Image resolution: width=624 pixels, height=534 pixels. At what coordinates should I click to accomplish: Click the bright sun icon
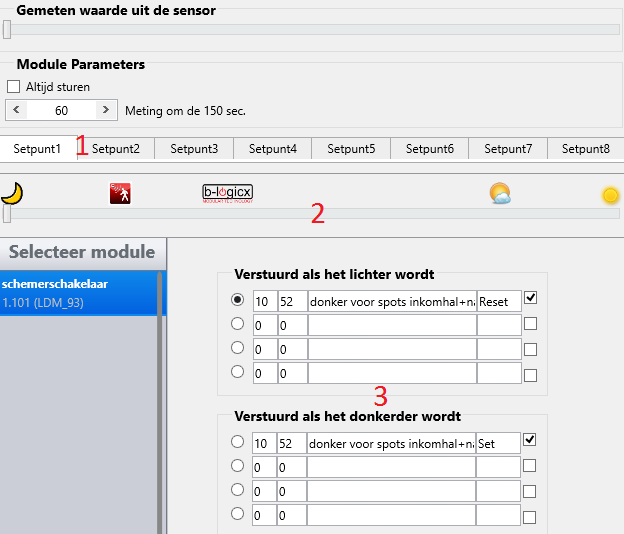click(610, 195)
